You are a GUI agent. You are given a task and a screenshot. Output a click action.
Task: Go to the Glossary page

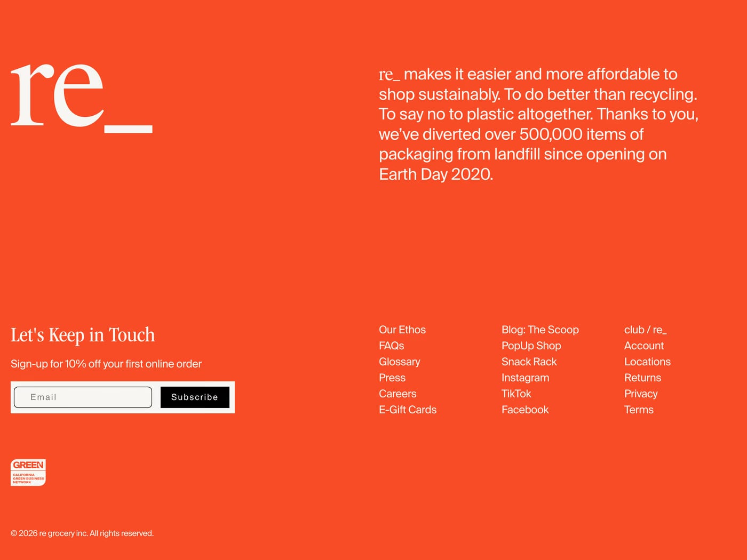(x=400, y=362)
